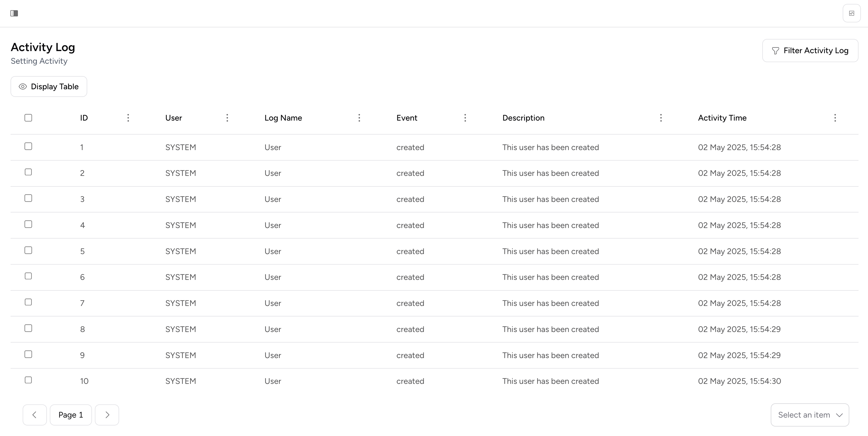Toggle the sidebar panel icon
The image size is (868, 436).
(x=14, y=13)
